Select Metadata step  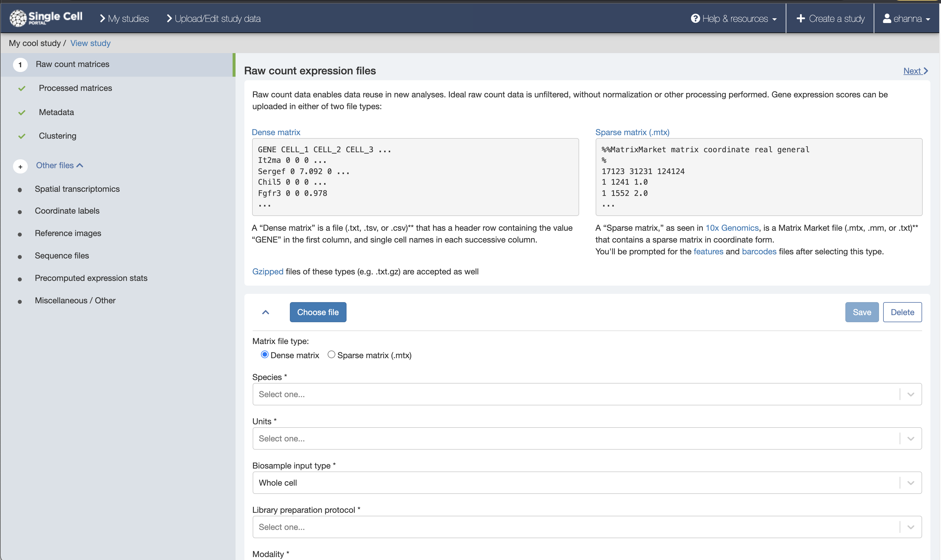click(x=56, y=112)
